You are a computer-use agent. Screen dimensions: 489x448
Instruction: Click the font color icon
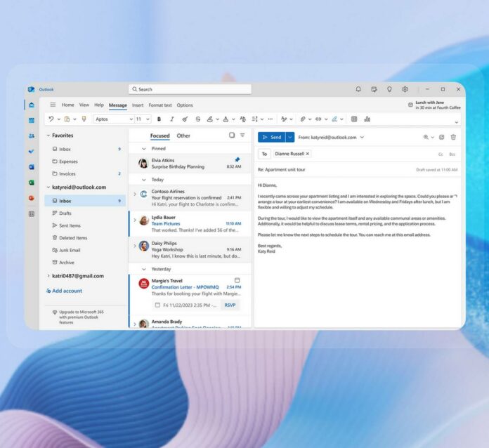(226, 119)
